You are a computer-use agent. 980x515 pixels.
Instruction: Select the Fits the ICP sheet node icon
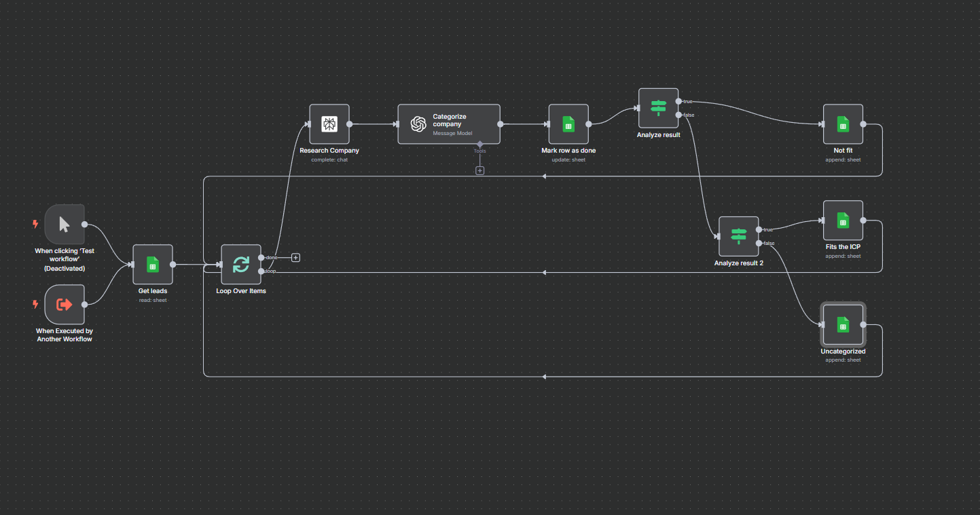(x=843, y=221)
